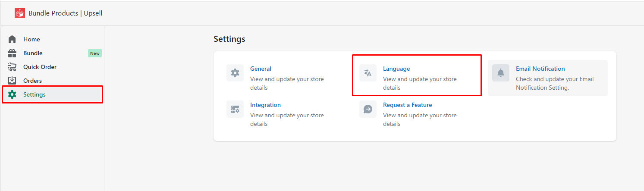Click the Bundle gift box icon

[12, 53]
